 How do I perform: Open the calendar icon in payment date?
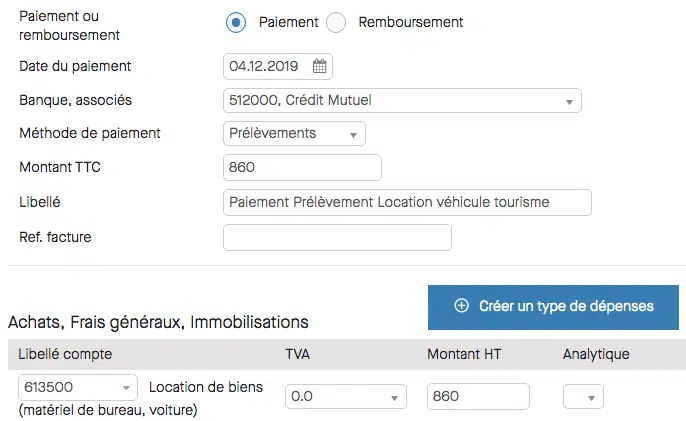(x=319, y=66)
